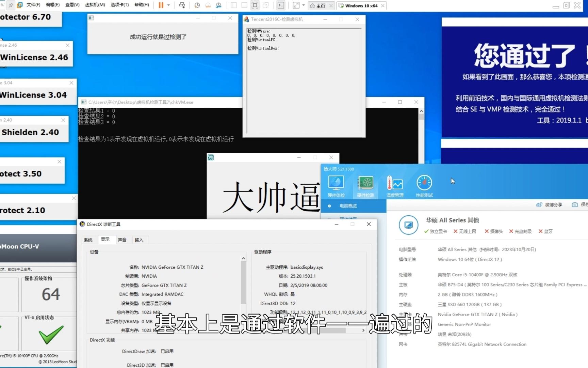Click inside Tencent2016C detection results text box
The height and width of the screenshot is (368, 588).
tap(304, 80)
